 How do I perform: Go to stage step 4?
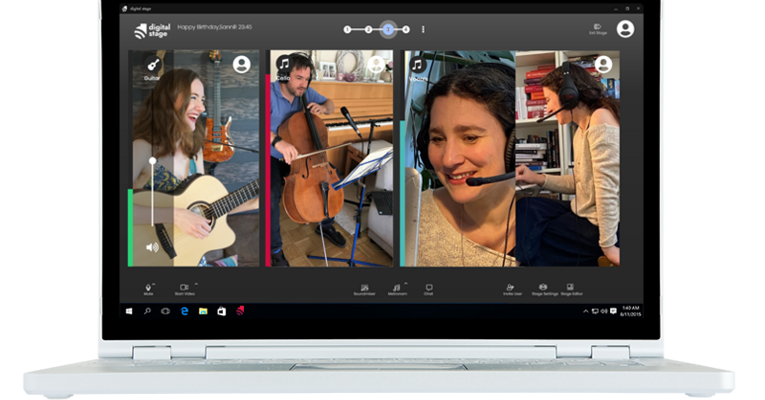point(406,30)
